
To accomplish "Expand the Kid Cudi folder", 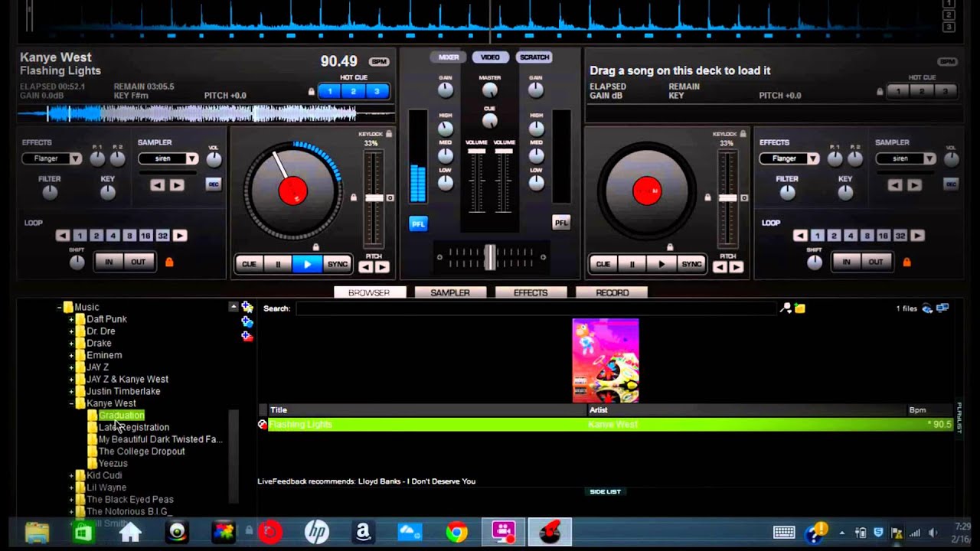I will (x=72, y=475).
